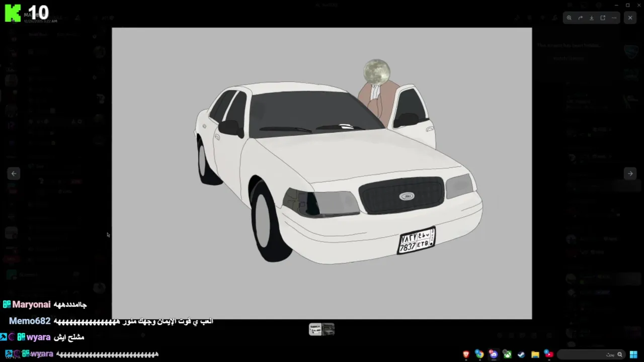Forward the image using the arrow icon
This screenshot has height=362, width=644.
click(x=580, y=18)
